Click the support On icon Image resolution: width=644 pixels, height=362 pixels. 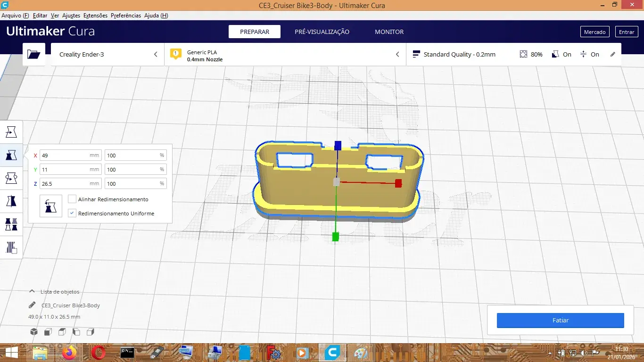[556, 54]
